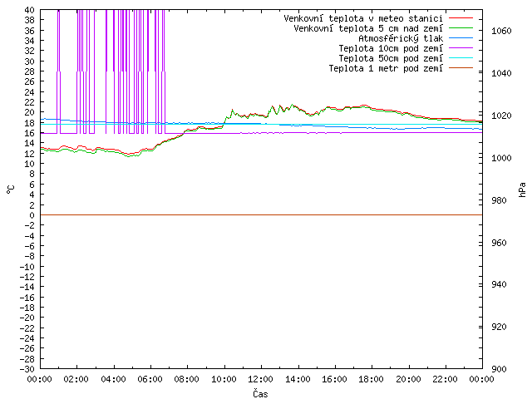Click the x-axis tick label '12:00'
The height and width of the screenshot is (399, 532).
point(260,379)
